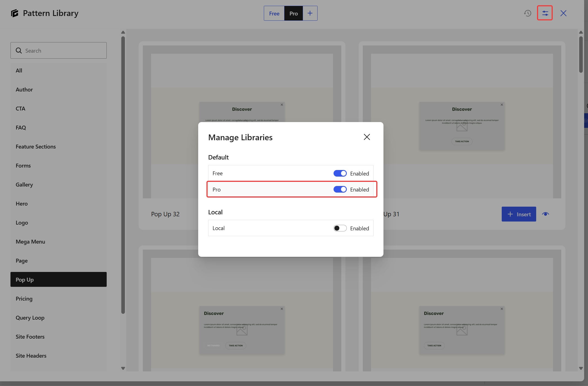The image size is (588, 386).
Task: Select the Page category
Action: click(58, 261)
